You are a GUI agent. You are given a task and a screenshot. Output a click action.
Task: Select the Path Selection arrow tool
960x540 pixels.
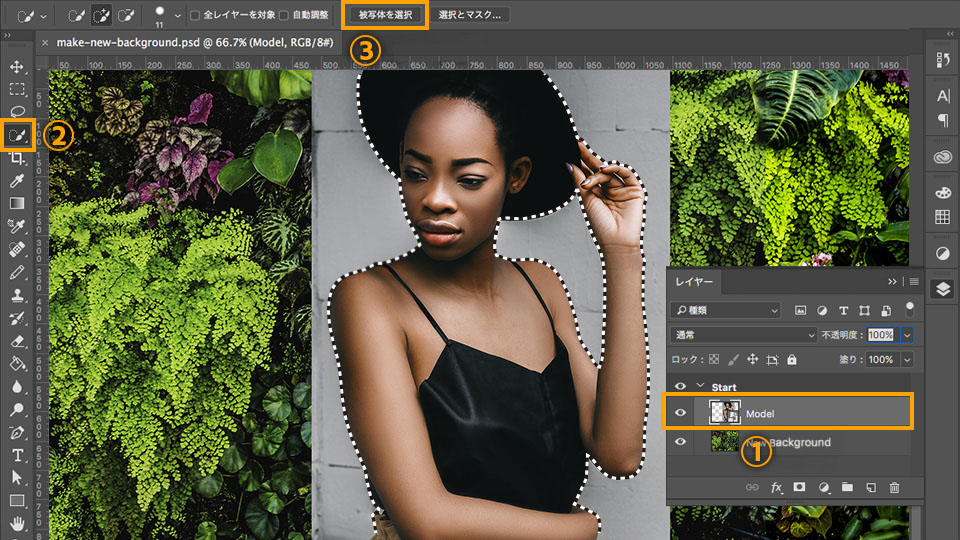pos(17,478)
